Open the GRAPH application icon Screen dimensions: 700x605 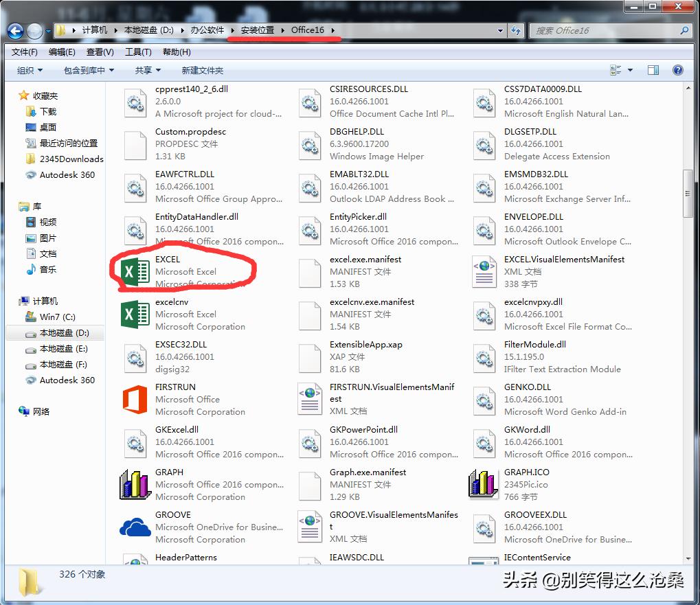point(135,484)
